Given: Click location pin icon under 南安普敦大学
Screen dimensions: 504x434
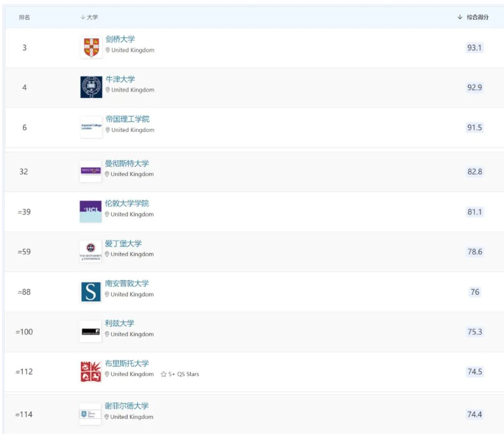Looking at the screenshot, I should click(x=107, y=295).
